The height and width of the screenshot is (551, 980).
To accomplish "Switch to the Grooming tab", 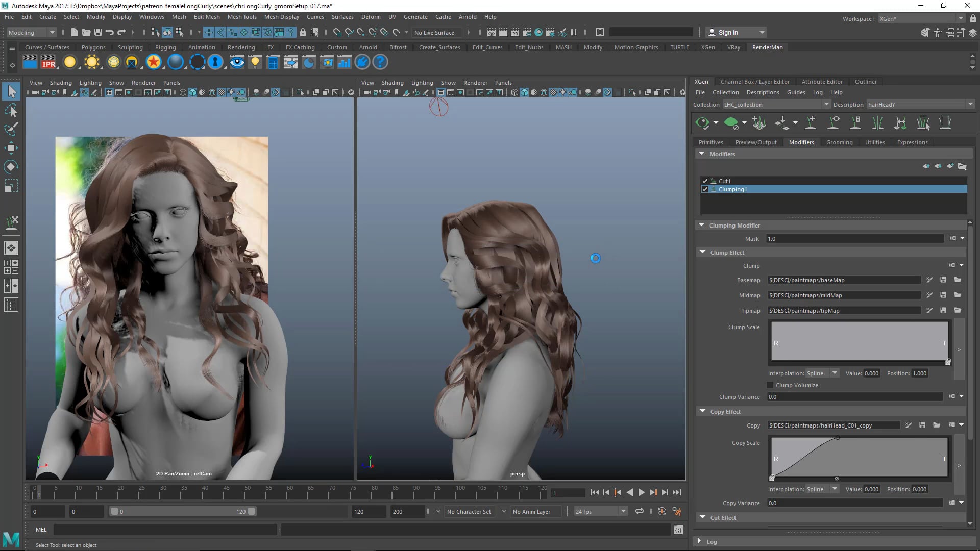I will [840, 142].
